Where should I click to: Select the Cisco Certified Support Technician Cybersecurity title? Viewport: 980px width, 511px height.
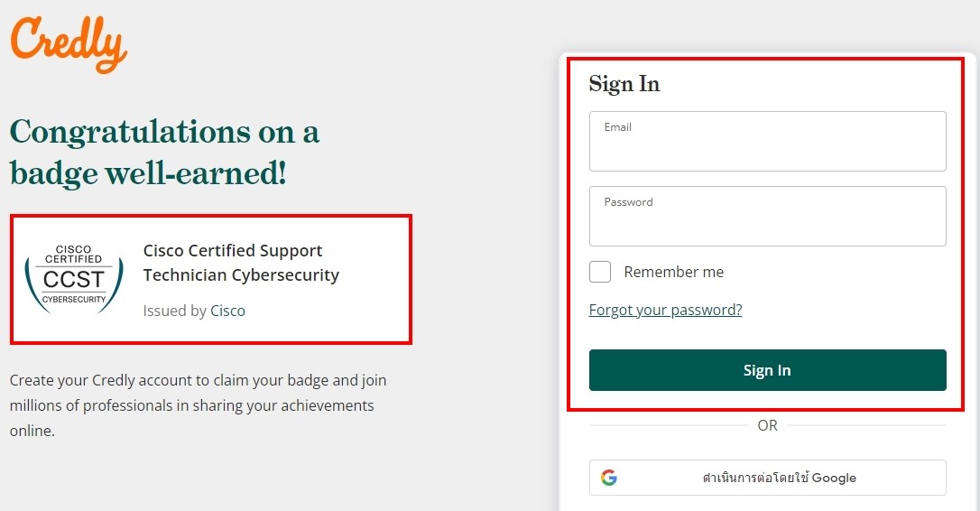pos(241,263)
